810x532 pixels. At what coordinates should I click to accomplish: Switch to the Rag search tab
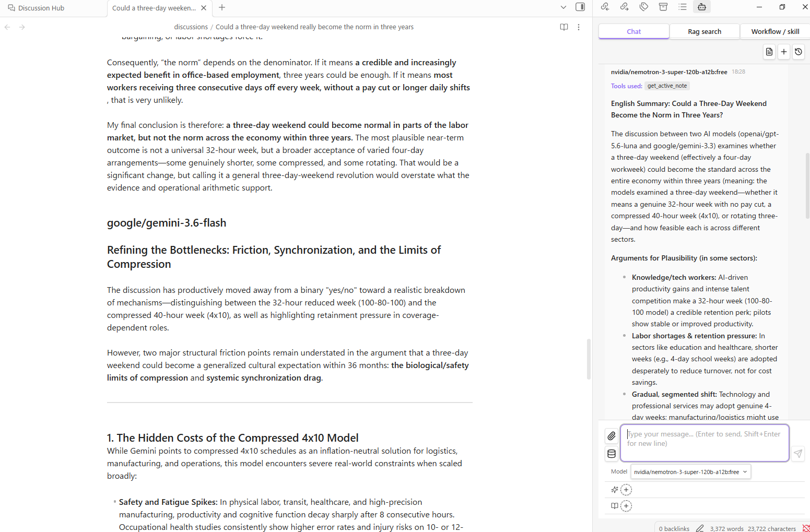705,31
